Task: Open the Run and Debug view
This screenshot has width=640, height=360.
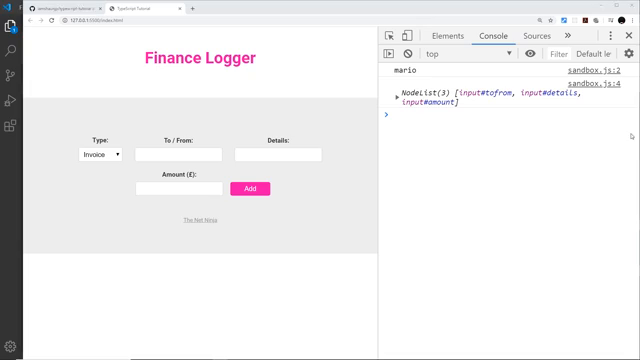Action: pos(10,100)
